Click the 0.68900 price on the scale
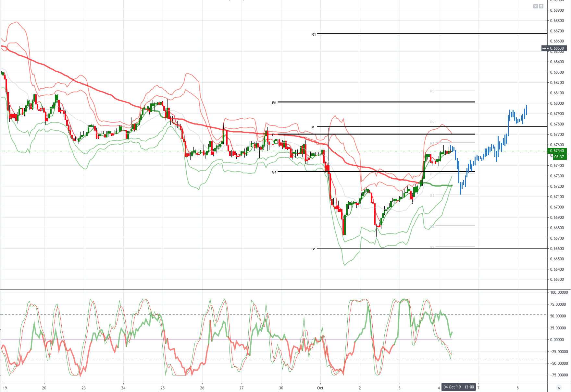This screenshot has width=571, height=392. coord(557,10)
